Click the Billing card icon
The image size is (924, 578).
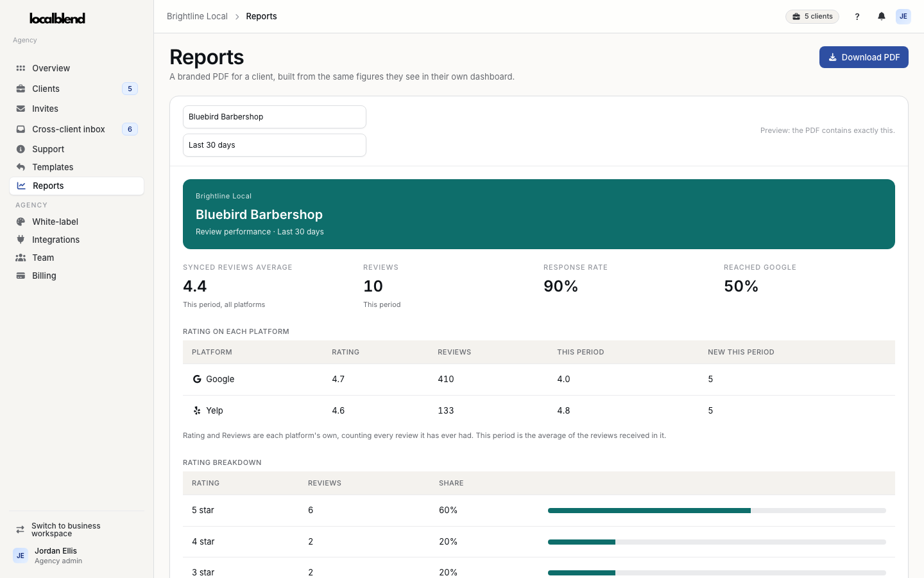point(21,276)
